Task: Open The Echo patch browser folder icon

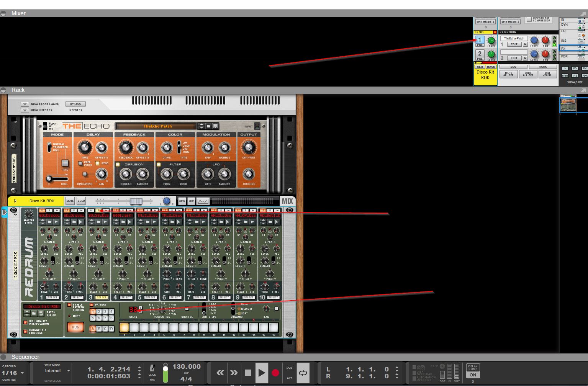Action: click(208, 126)
